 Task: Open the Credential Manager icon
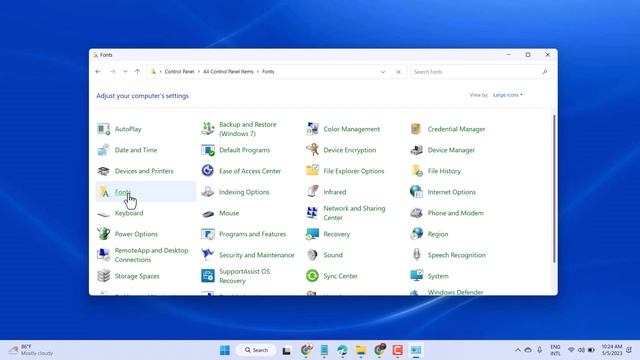(416, 129)
